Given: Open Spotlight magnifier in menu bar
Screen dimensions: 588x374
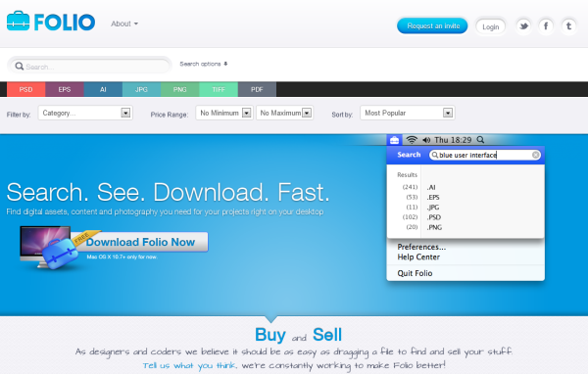Looking at the screenshot, I should (480, 140).
